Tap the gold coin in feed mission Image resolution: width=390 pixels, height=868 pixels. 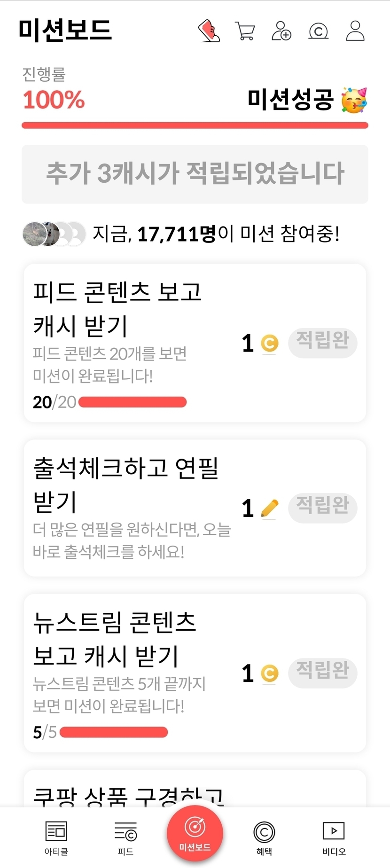[x=270, y=343]
